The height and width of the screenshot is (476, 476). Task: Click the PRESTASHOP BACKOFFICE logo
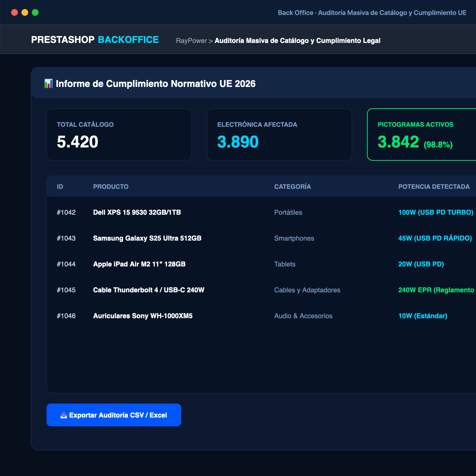pyautogui.click(x=95, y=40)
